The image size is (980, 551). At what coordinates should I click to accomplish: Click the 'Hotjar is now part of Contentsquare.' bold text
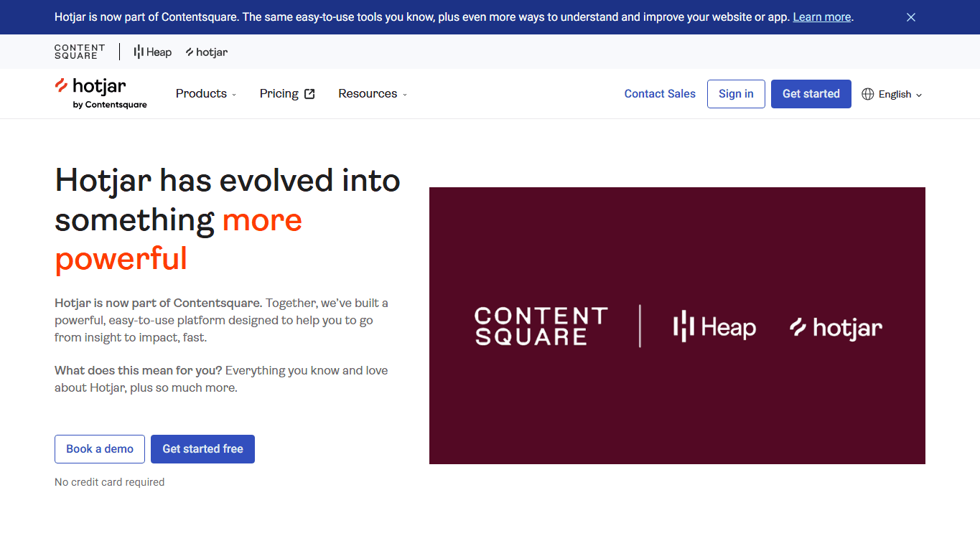tap(159, 303)
